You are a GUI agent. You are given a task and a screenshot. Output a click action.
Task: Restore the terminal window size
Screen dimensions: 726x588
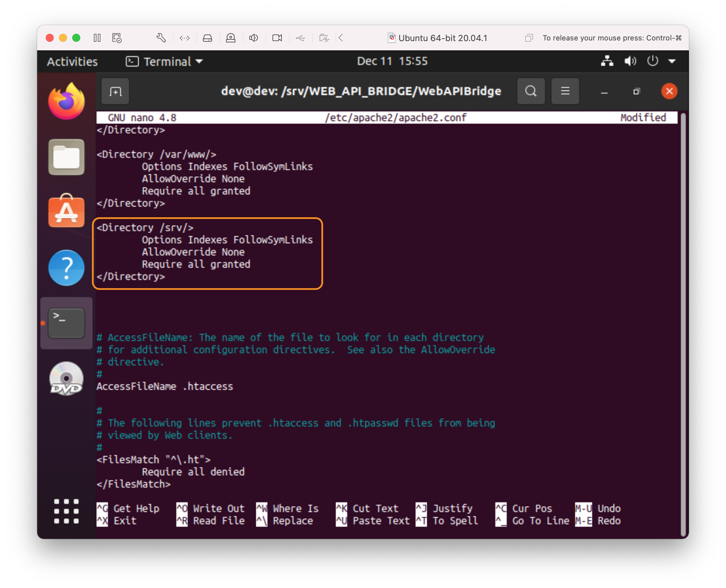636,91
